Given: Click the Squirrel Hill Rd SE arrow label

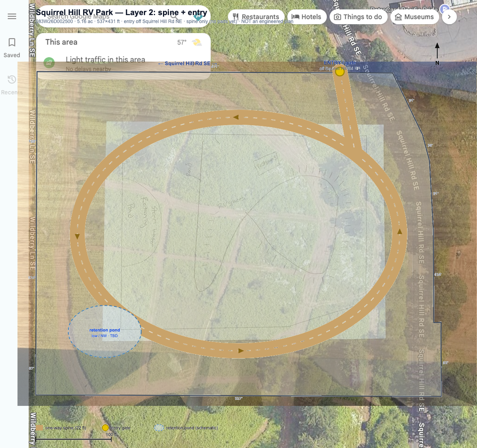Looking at the screenshot, I should pos(188,64).
